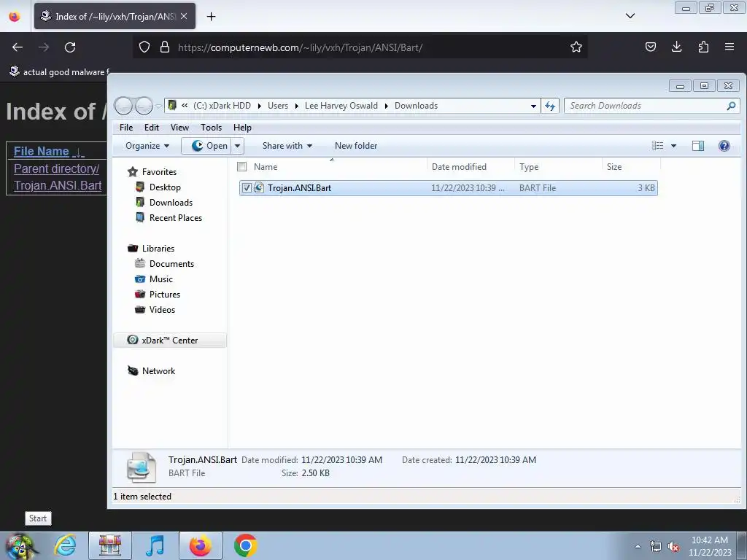Launch Internet Explorer from taskbar
Screen dimensions: 747x560
point(65,545)
